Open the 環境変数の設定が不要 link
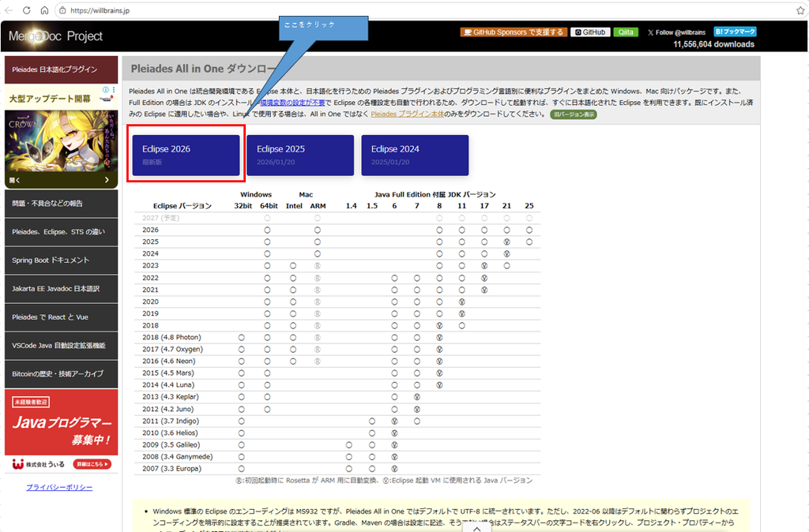Viewport: 809px width, 532px height. (292, 103)
